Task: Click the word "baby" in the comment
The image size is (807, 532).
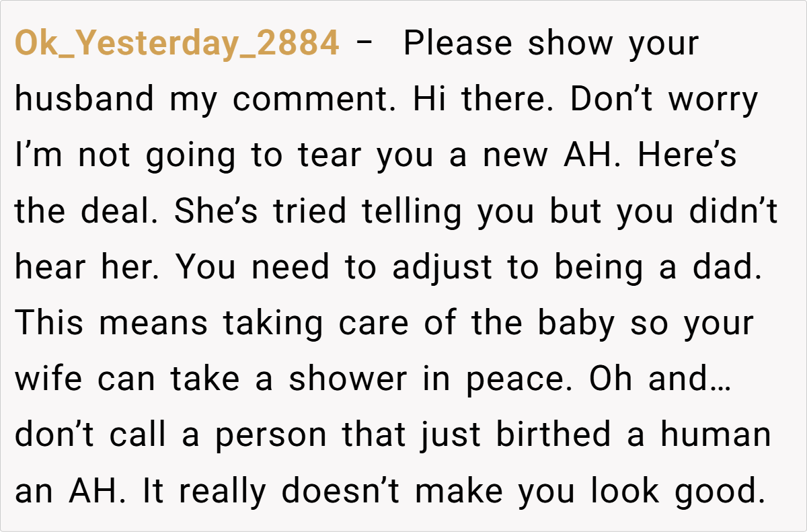Action: coord(576,324)
